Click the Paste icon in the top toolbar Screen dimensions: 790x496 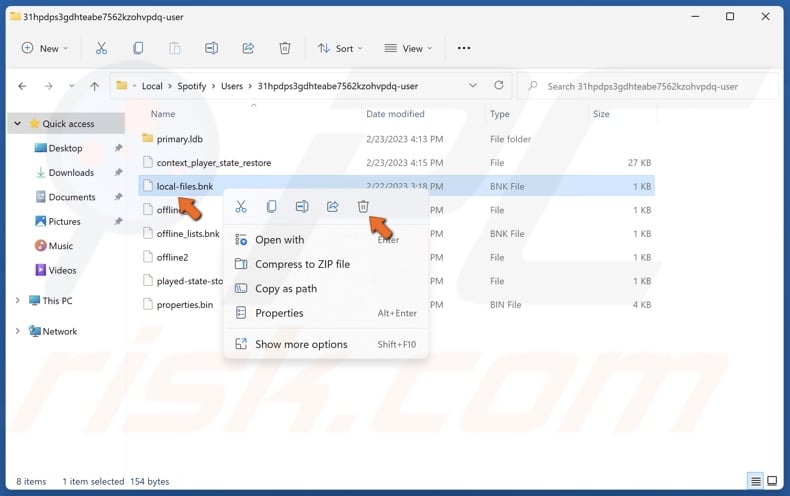click(174, 48)
